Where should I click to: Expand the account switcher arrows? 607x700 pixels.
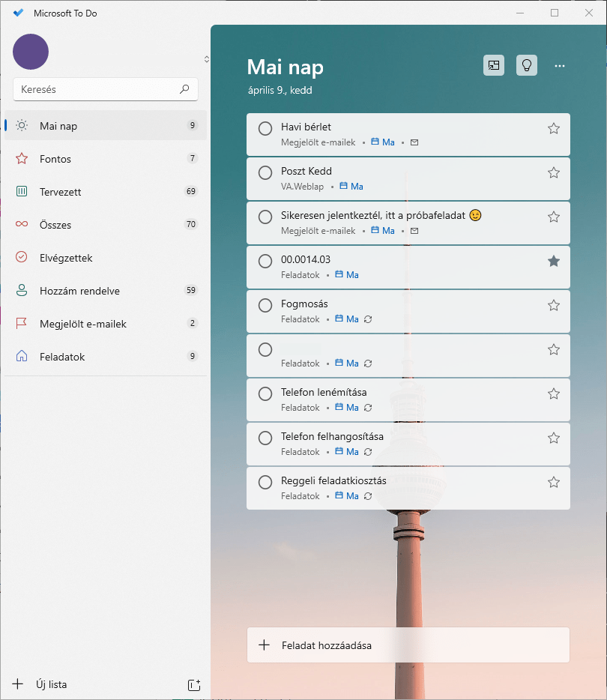tap(206, 58)
